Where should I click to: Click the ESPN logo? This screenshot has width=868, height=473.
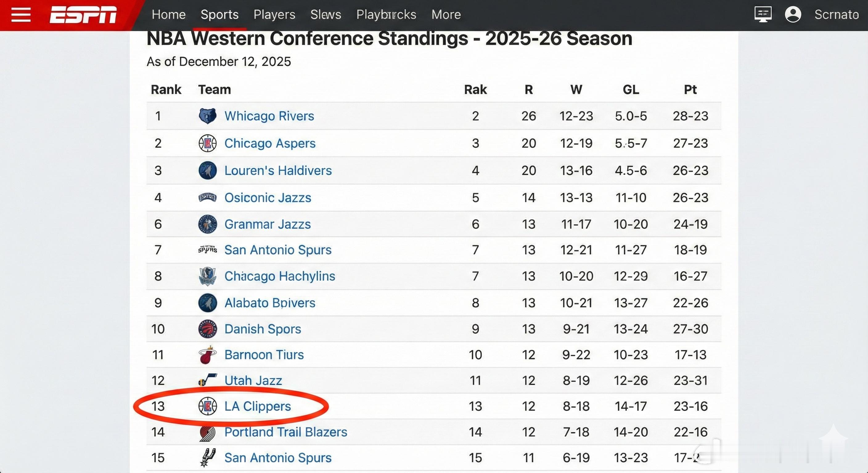pos(83,15)
